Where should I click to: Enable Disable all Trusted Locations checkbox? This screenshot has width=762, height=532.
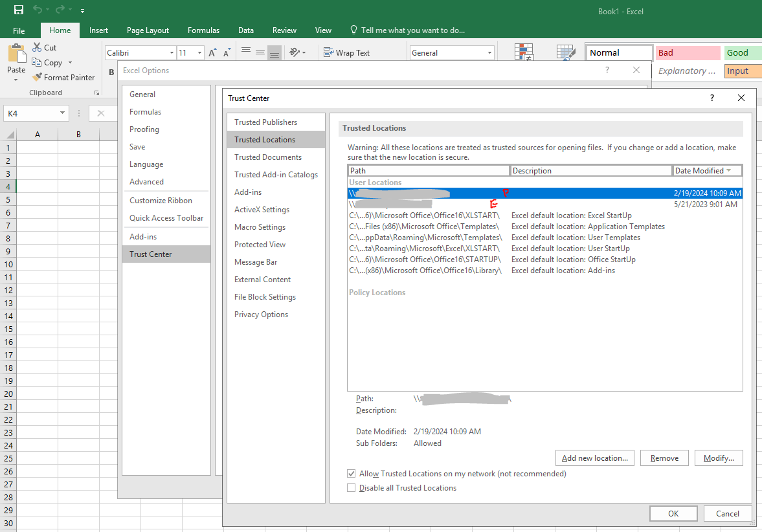352,488
